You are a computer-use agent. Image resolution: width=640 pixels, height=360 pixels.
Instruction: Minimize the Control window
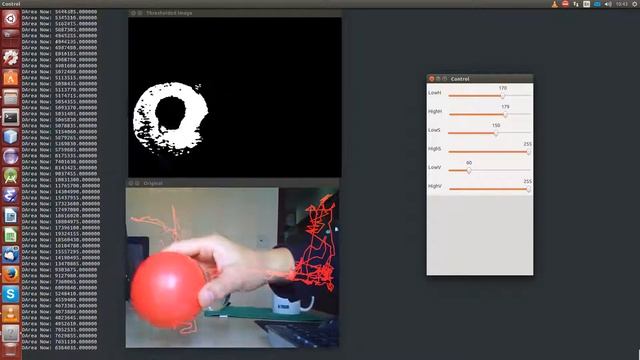[x=438, y=78]
